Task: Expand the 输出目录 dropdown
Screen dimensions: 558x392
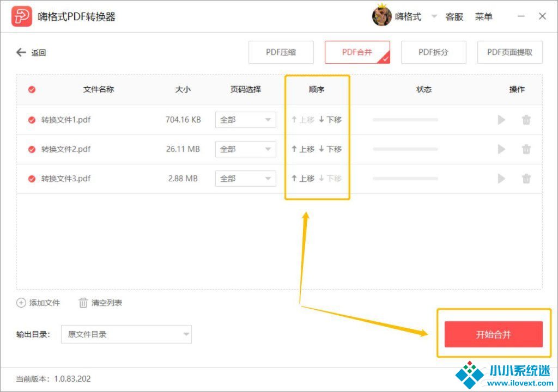Action: coord(126,334)
